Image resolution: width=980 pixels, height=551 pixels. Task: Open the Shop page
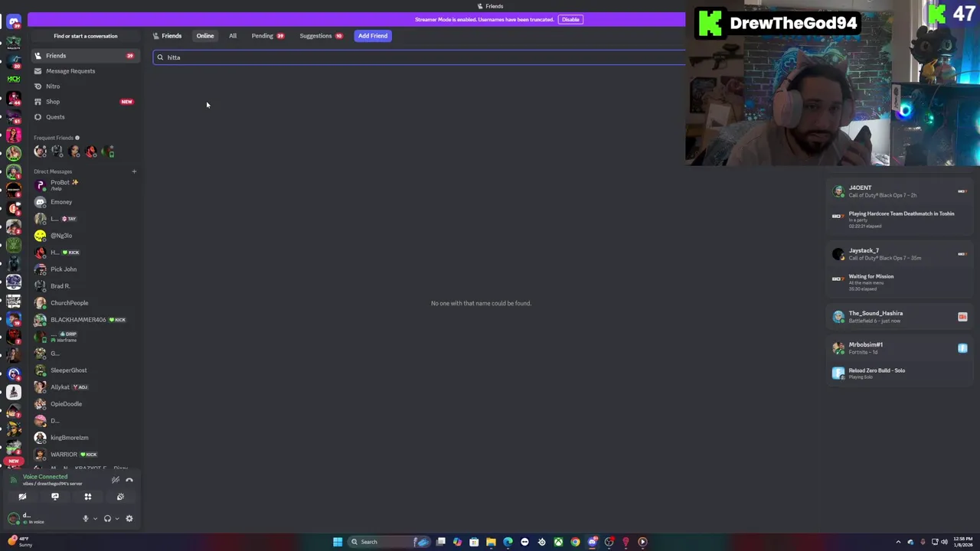(x=85, y=102)
